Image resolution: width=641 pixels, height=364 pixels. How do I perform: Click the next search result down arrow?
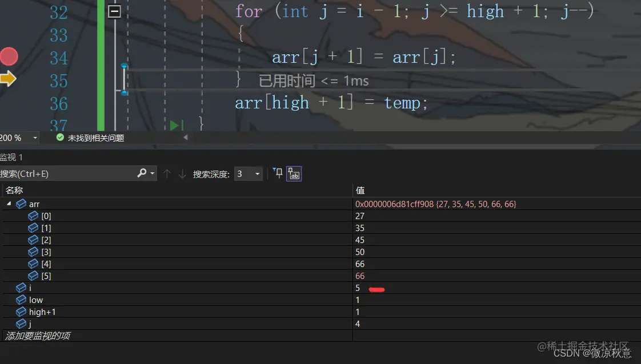[x=182, y=174]
